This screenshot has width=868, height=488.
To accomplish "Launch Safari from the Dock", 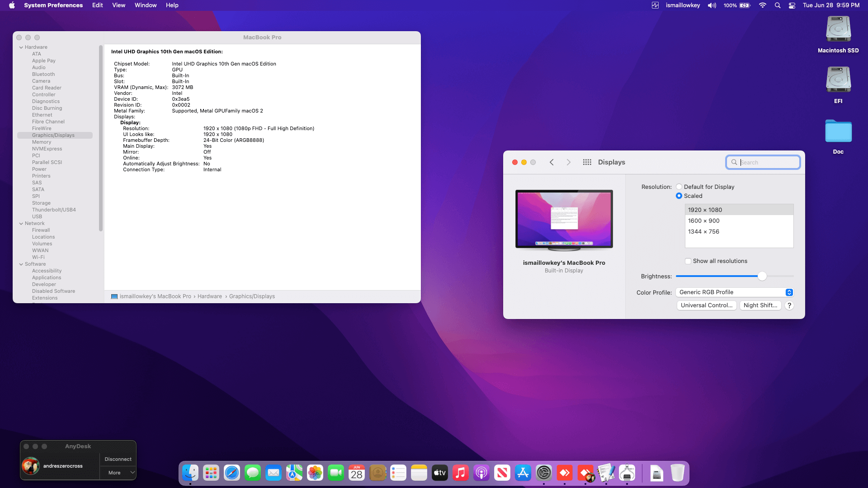I will pyautogui.click(x=232, y=473).
